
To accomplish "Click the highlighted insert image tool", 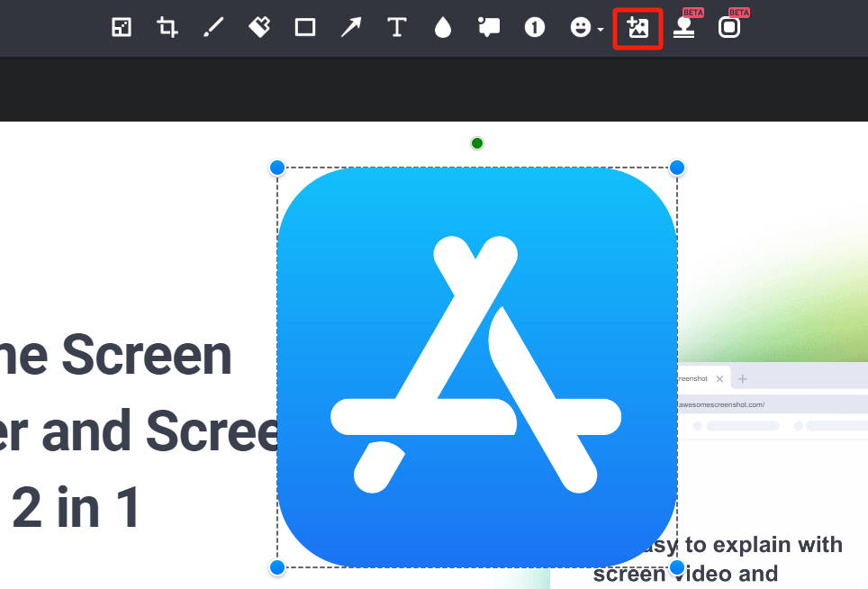I will (637, 28).
